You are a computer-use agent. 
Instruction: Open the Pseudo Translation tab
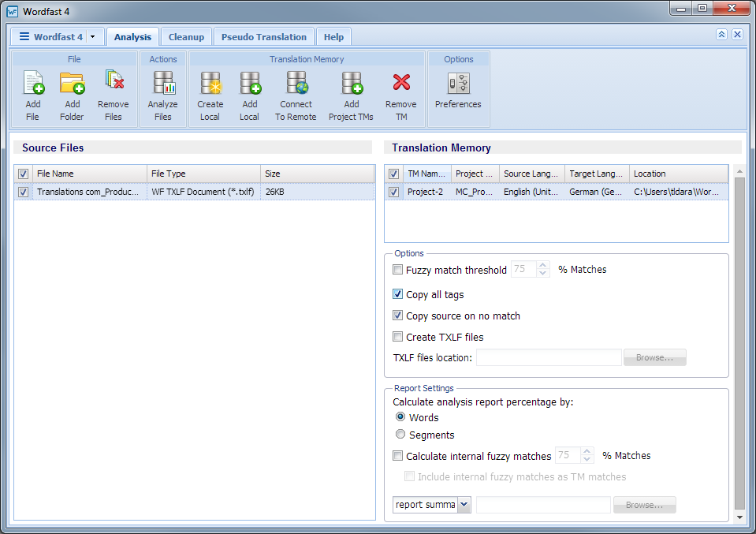264,37
